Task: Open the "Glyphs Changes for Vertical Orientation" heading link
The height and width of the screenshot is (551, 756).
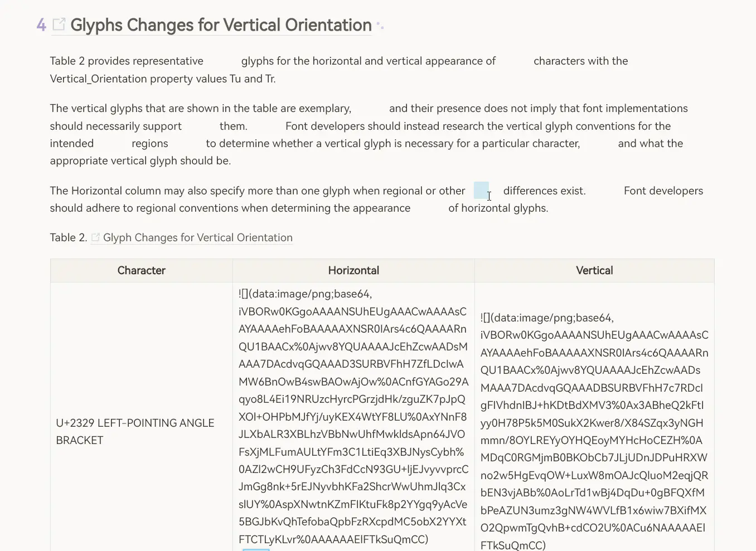Action: 221,25
